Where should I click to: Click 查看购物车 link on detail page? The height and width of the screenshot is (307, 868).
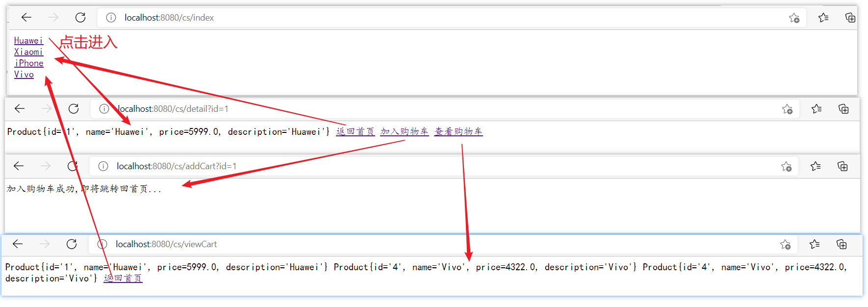coord(458,131)
